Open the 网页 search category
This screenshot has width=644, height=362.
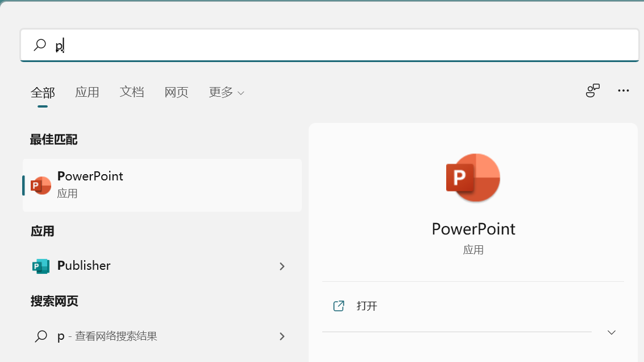(x=176, y=92)
